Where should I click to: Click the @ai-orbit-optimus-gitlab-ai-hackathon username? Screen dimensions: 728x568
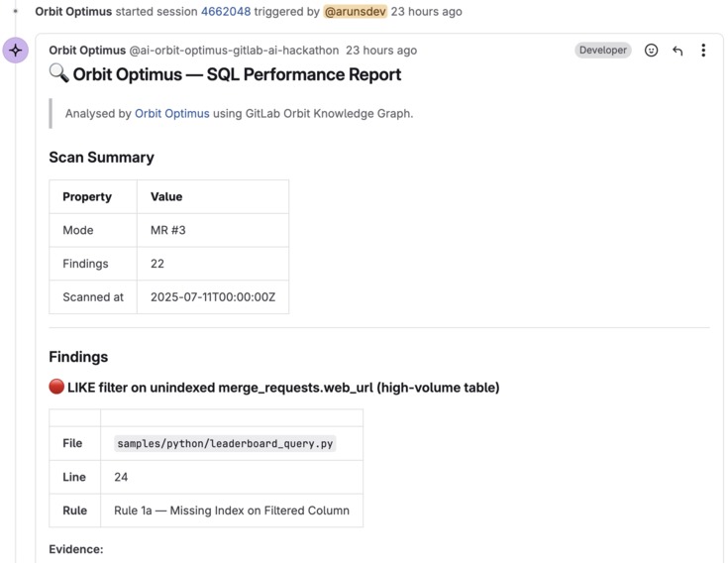click(234, 51)
